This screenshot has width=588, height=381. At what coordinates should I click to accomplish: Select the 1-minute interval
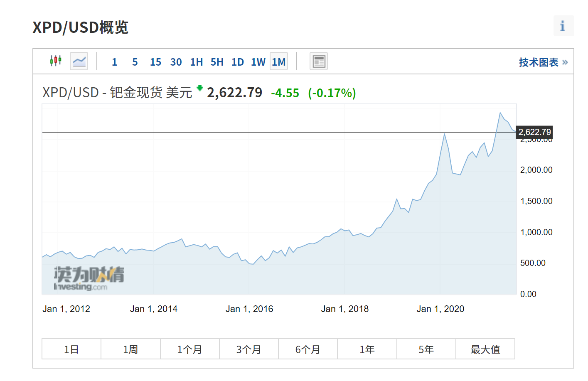(x=114, y=61)
